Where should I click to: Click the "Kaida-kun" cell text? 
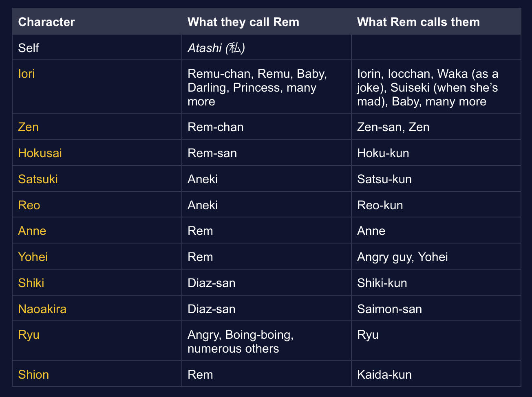[384, 375]
